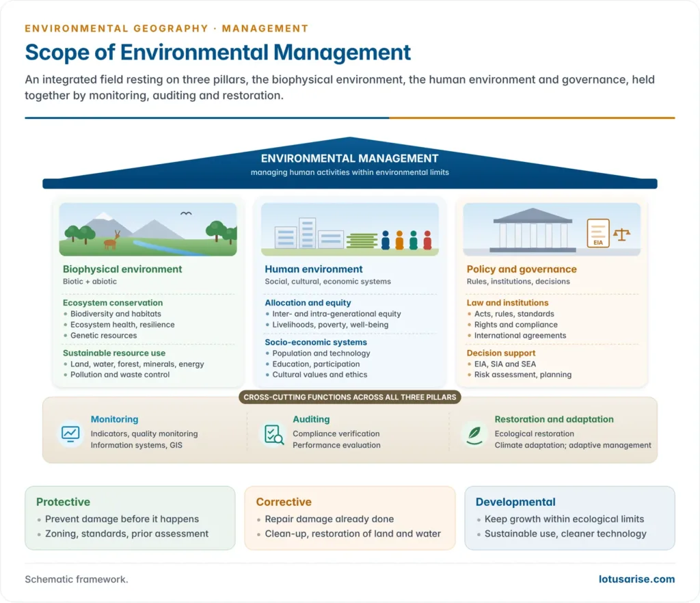Click the Restoration leaf icon
Screen dimensions: 700x603
coord(474,435)
